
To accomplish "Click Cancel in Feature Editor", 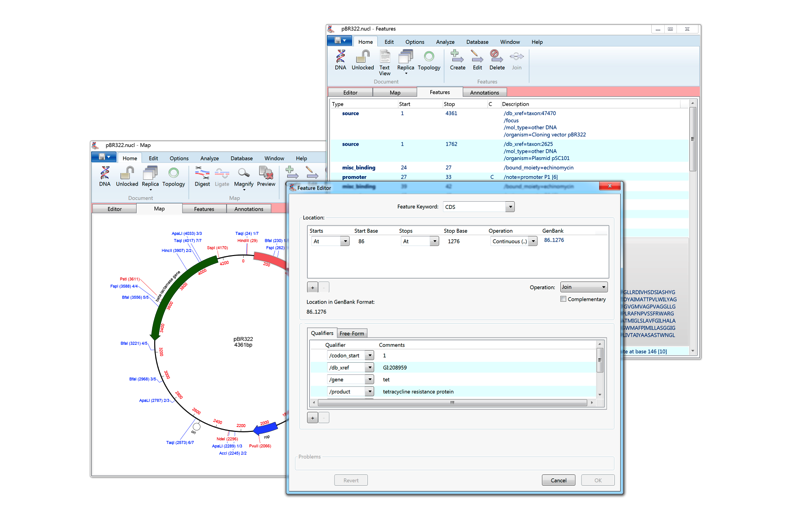I will point(559,480).
